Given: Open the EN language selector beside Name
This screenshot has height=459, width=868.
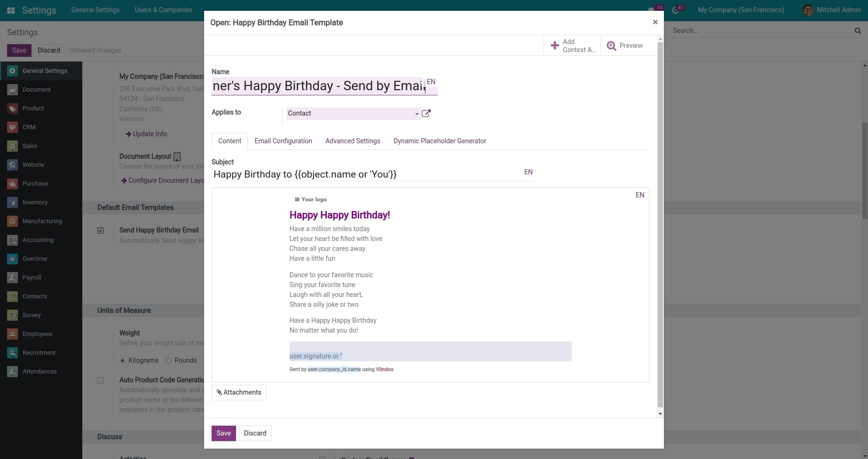Looking at the screenshot, I should tap(431, 81).
